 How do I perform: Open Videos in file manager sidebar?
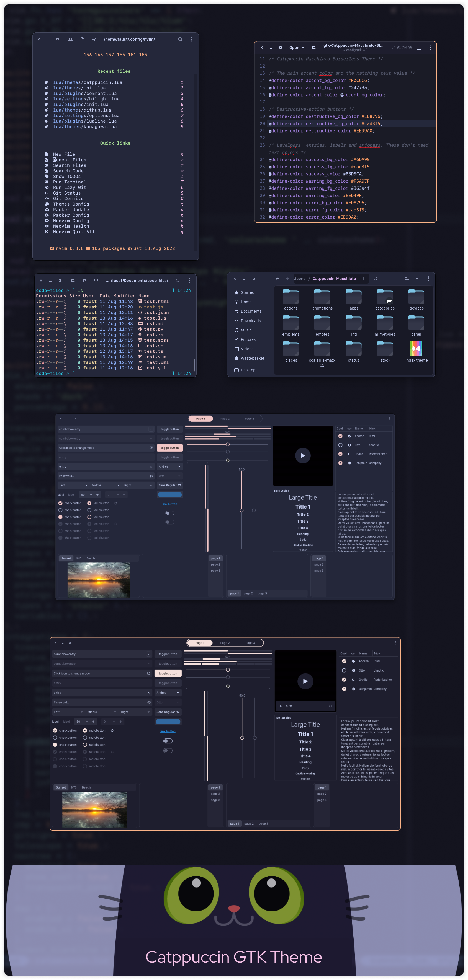coord(244,349)
